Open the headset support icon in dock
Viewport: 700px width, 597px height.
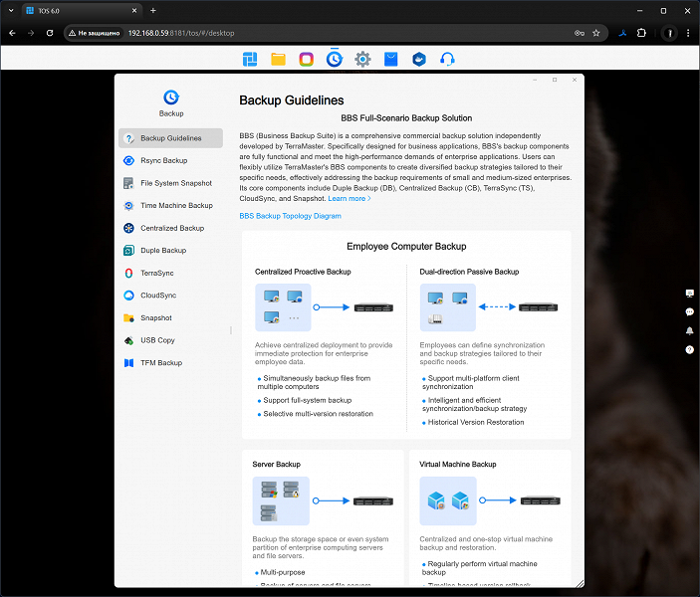pos(447,59)
